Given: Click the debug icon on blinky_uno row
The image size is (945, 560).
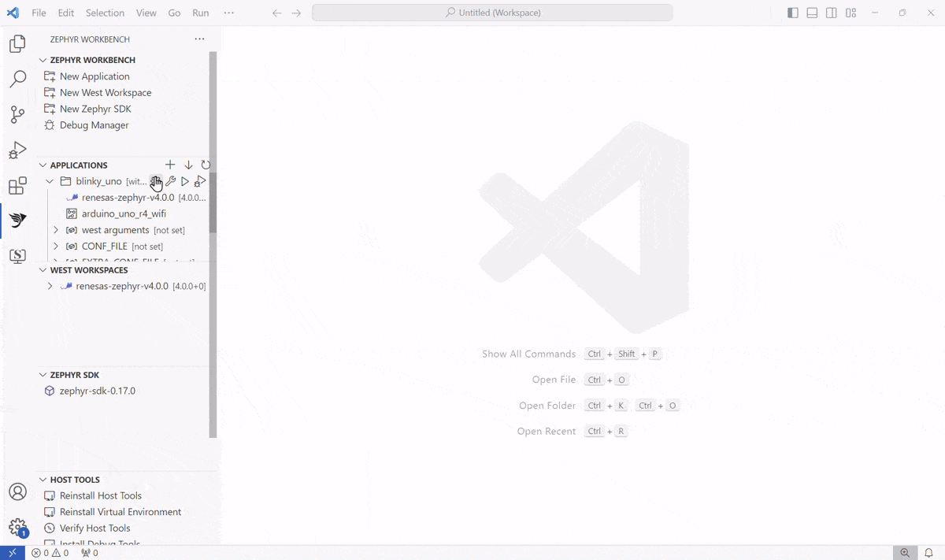Looking at the screenshot, I should [200, 181].
